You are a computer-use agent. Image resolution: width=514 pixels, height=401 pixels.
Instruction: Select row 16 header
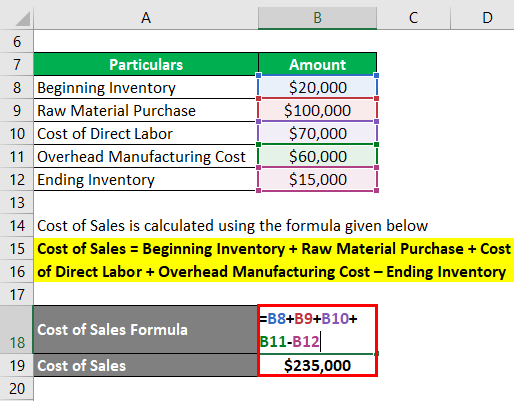(x=17, y=272)
